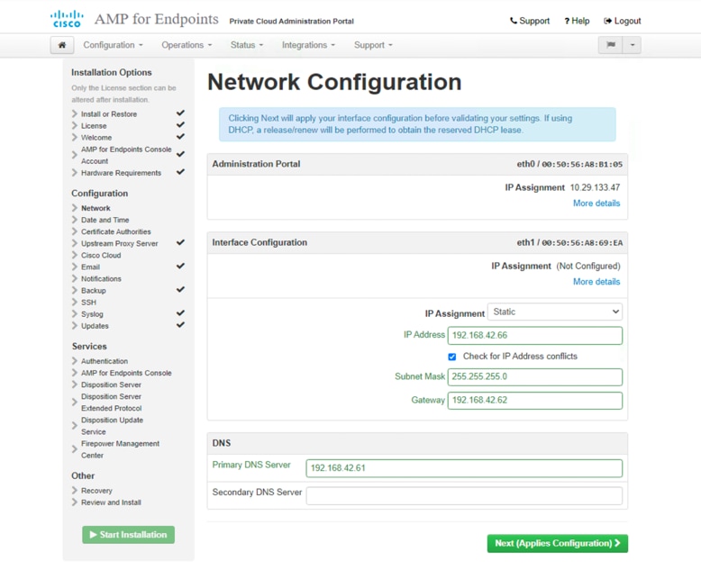Select Disposition Update Service

pos(113,426)
